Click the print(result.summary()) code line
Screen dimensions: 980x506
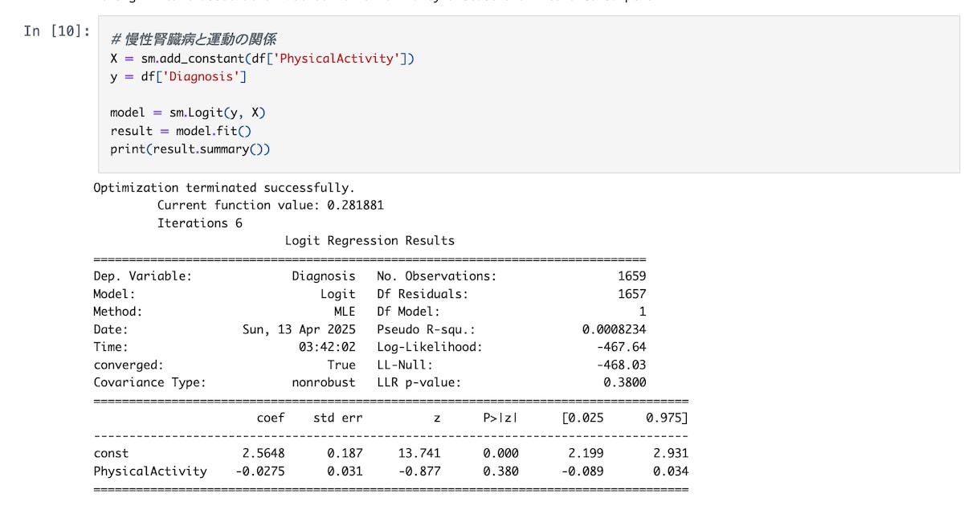point(190,149)
